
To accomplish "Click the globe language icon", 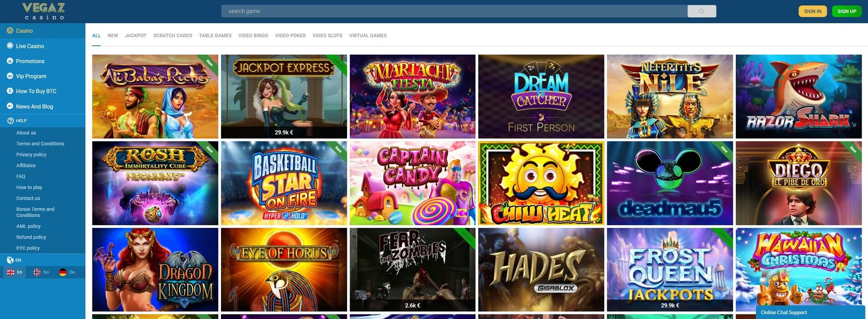I will (10, 260).
